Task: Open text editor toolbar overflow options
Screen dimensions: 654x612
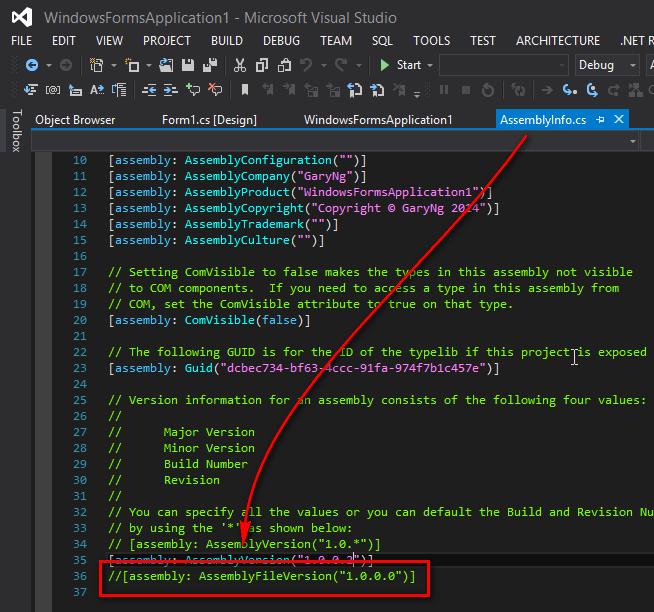Action: coord(417,95)
